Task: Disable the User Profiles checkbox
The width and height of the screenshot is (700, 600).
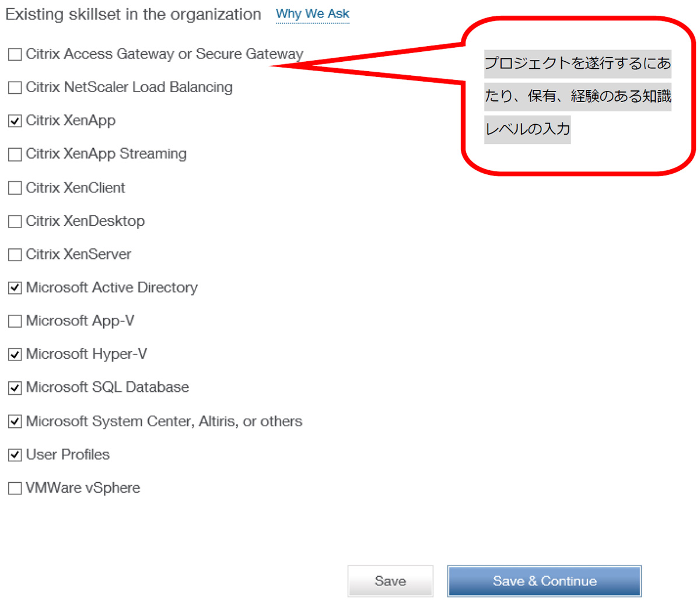Action: click(15, 455)
